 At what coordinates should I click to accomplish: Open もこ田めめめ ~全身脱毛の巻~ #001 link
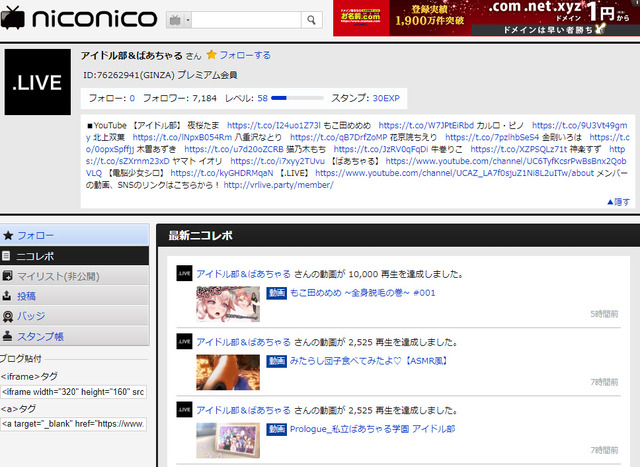click(362, 293)
